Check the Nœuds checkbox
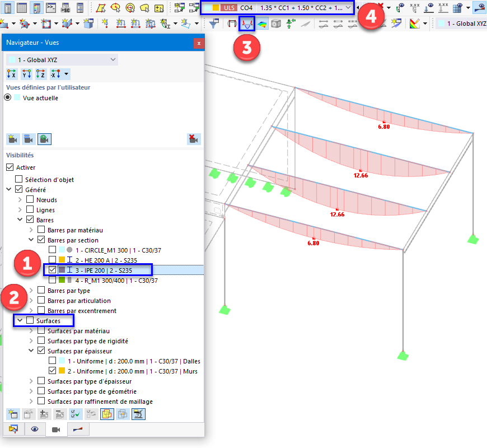Viewport: 487px width, 448px height. 30,199
